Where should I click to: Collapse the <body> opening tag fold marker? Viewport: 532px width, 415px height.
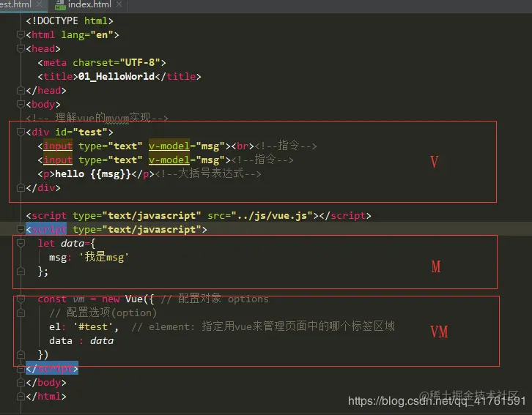(21, 105)
